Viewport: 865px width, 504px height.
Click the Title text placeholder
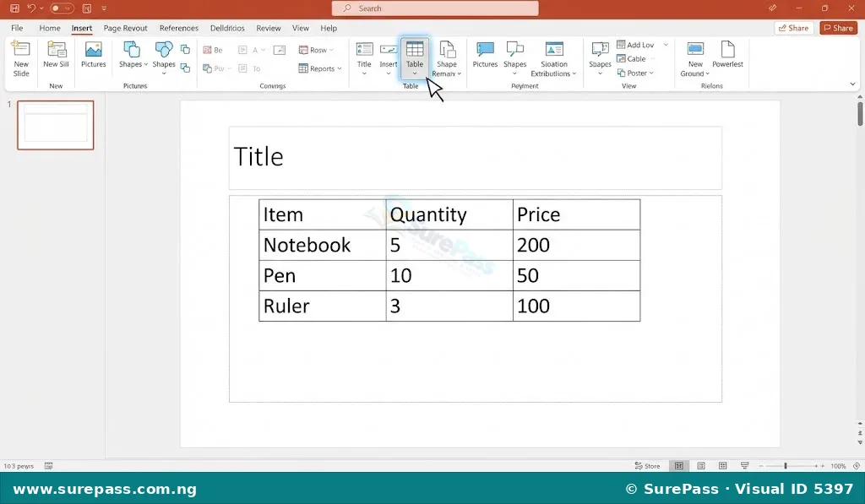[x=475, y=158]
